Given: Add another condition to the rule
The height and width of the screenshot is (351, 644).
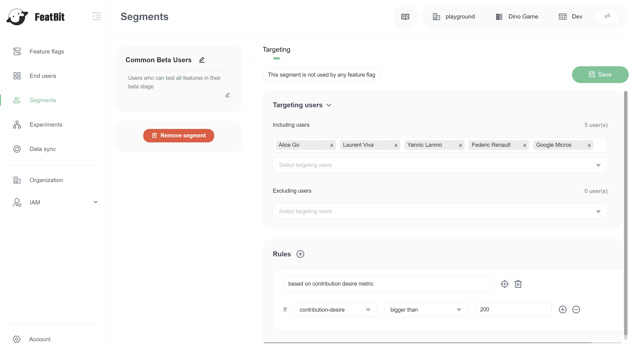Looking at the screenshot, I should [563, 309].
